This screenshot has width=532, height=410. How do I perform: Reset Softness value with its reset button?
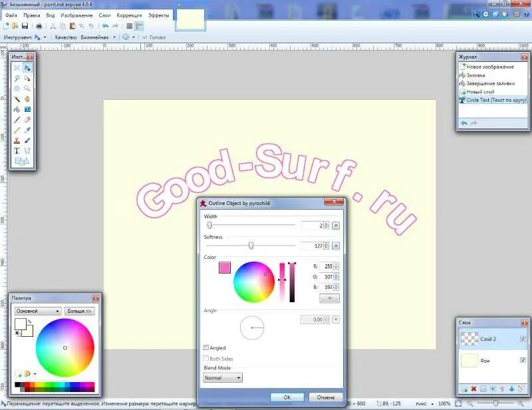(x=336, y=246)
